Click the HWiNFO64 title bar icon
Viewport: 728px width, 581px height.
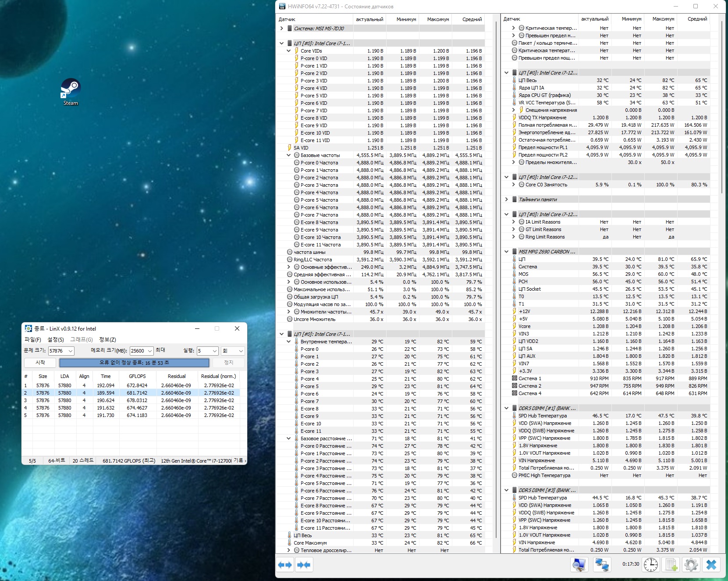[282, 7]
